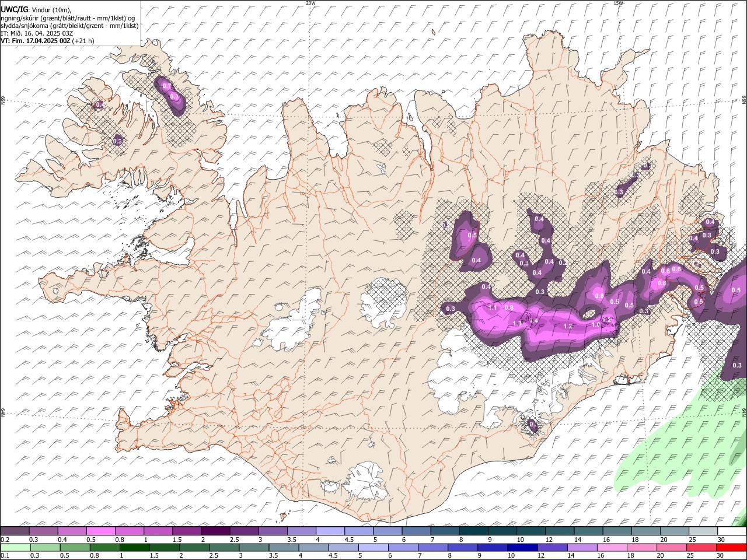Select the 2 green swatch in lower scale
The image size is (747, 560).
click(194, 547)
